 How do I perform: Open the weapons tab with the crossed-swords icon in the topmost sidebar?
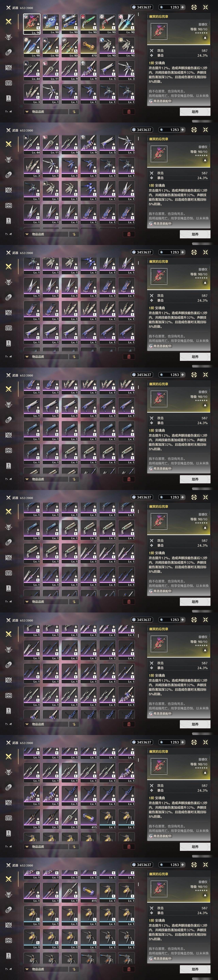click(8, 21)
